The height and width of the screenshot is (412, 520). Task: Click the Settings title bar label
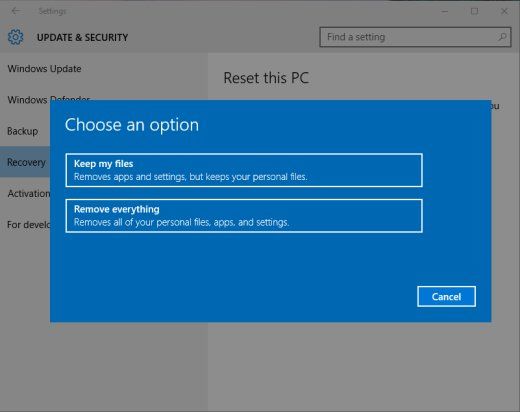(x=52, y=11)
